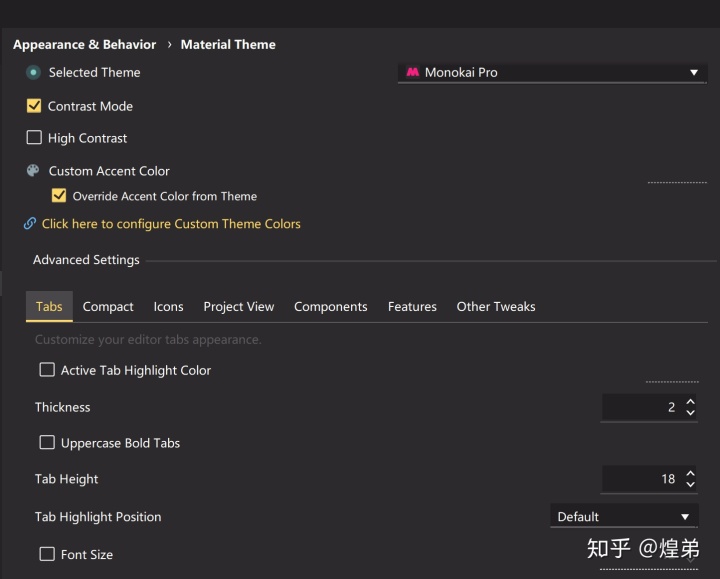
Task: Switch to the Icons tab
Action: click(x=169, y=306)
